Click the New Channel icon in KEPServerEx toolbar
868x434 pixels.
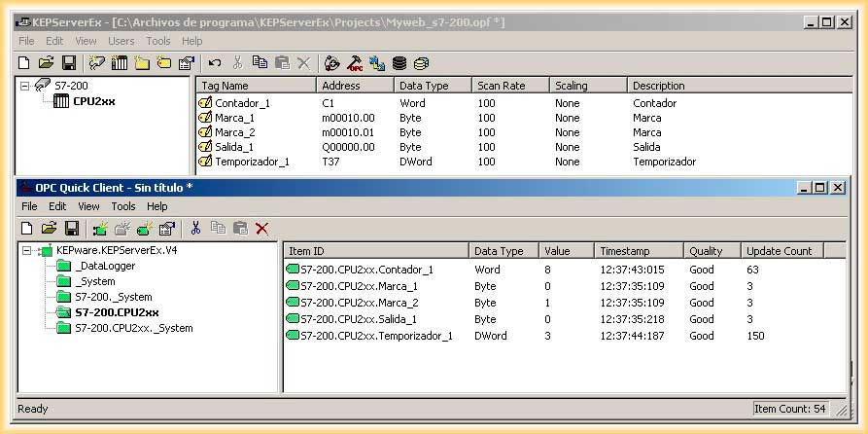point(96,63)
